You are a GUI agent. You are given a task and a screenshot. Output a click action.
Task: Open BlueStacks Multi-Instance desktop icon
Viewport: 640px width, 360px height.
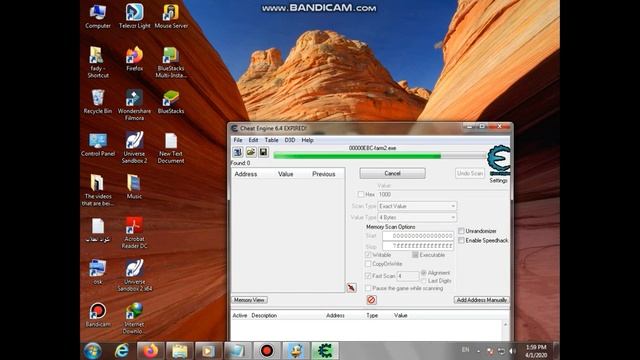[x=171, y=62]
